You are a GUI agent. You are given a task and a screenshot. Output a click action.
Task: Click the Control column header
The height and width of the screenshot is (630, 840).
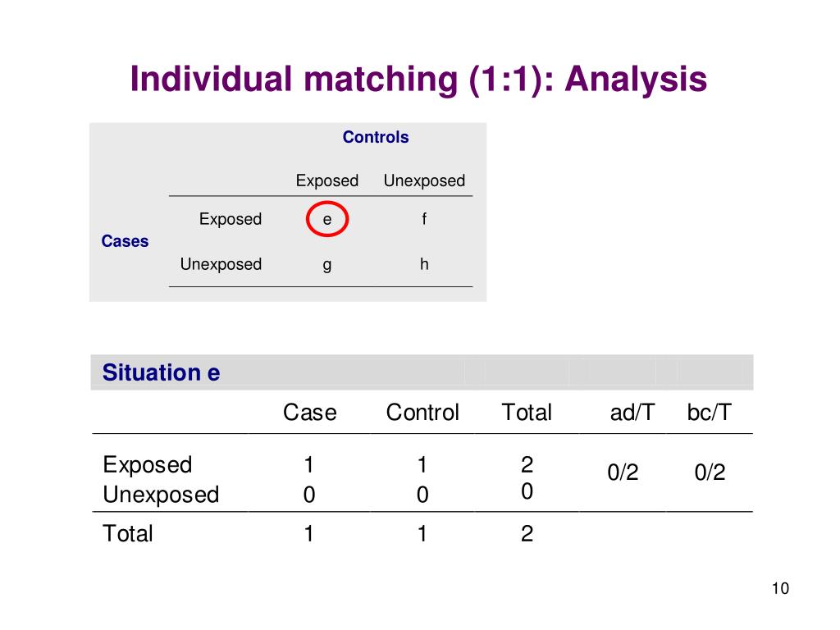click(x=422, y=413)
